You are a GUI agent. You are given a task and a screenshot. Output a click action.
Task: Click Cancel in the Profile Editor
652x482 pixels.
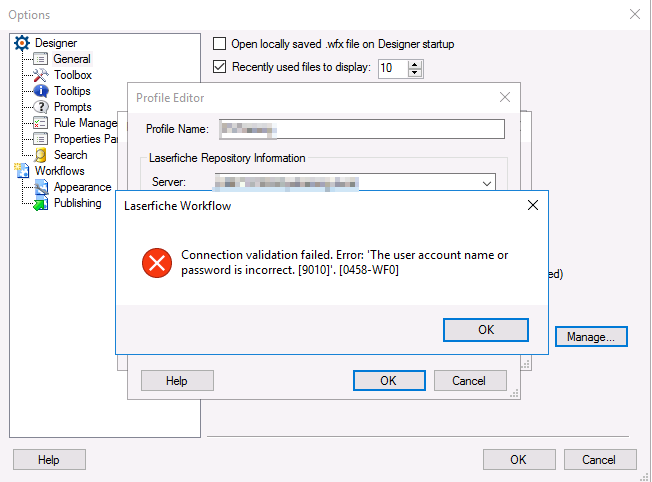(470, 381)
